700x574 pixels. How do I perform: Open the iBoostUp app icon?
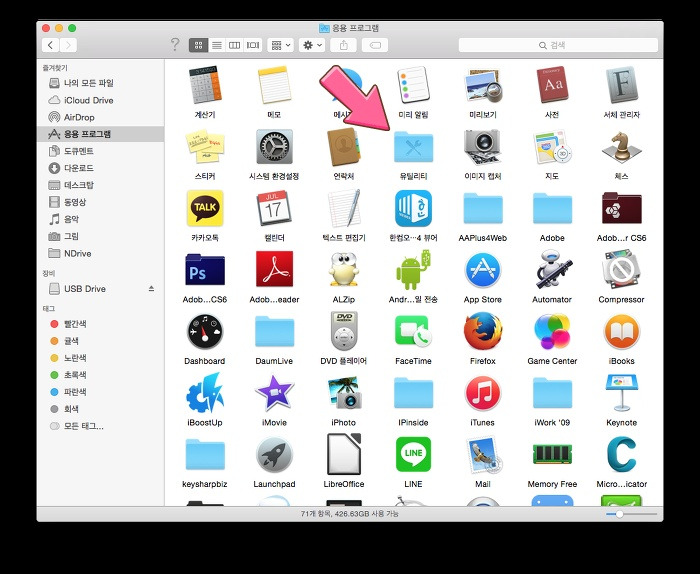tap(205, 393)
